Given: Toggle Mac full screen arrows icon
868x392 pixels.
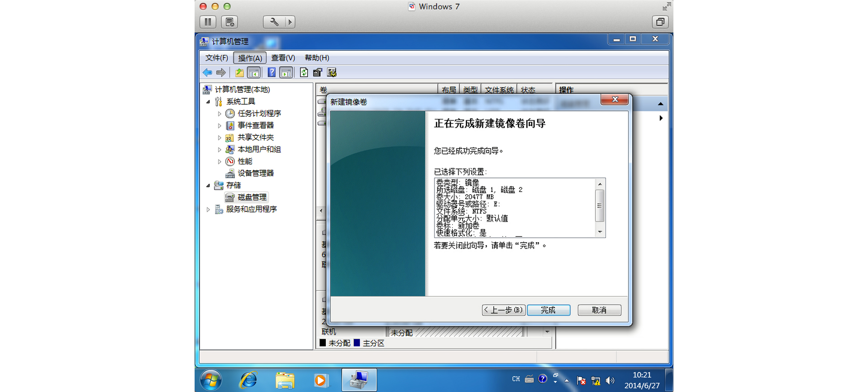Looking at the screenshot, I should (666, 6).
